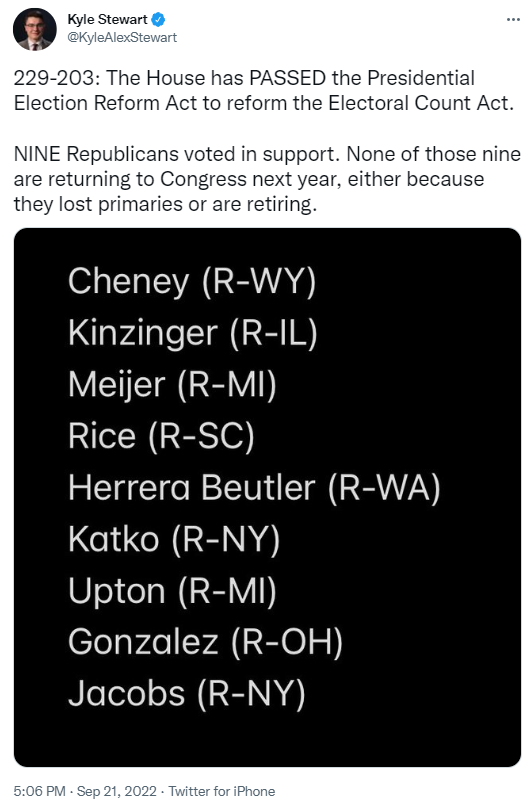Open the black image's empty bottom area
This screenshot has width=531, height=806.
[x=267, y=740]
